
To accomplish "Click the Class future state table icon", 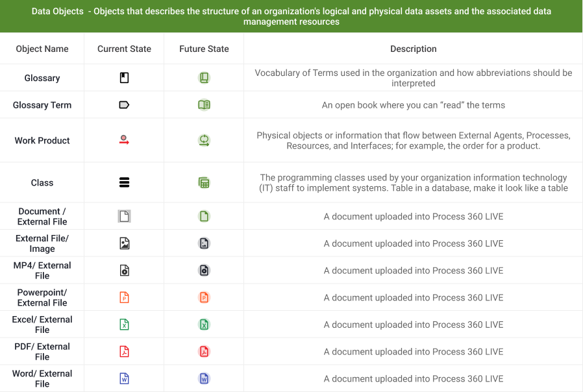I will click(204, 182).
